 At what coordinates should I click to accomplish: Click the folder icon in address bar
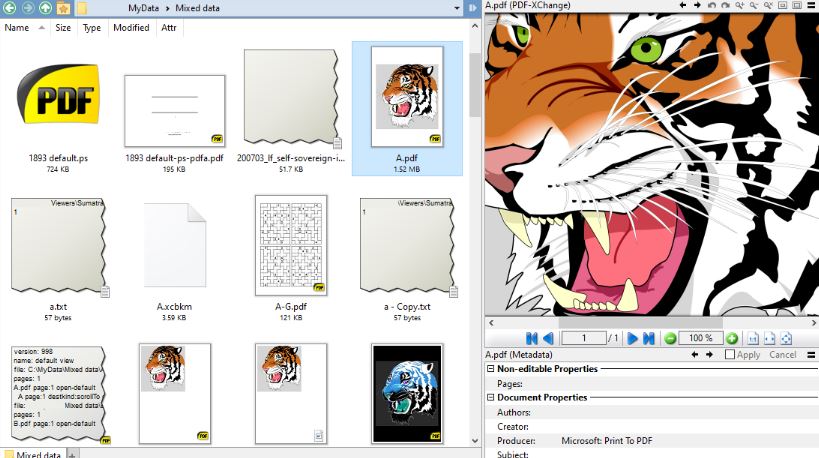pyautogui.click(x=82, y=7)
